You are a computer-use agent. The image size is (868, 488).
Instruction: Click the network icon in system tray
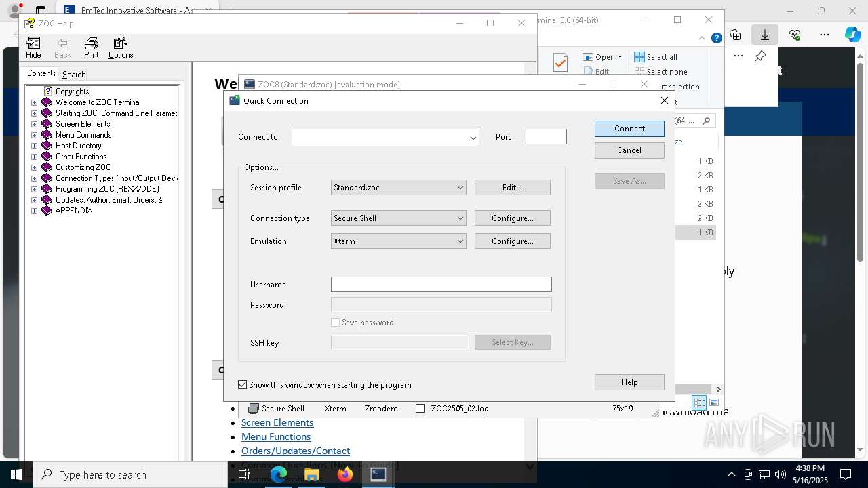click(764, 474)
